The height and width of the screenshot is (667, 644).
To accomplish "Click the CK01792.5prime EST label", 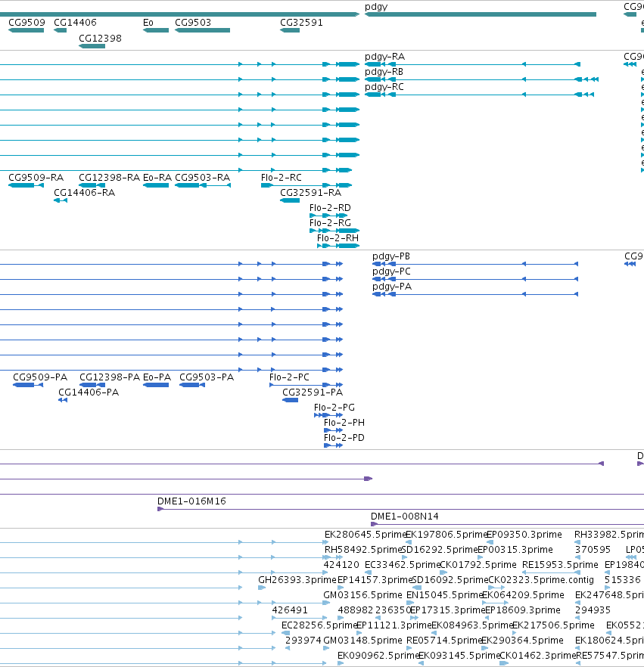I will (478, 565).
